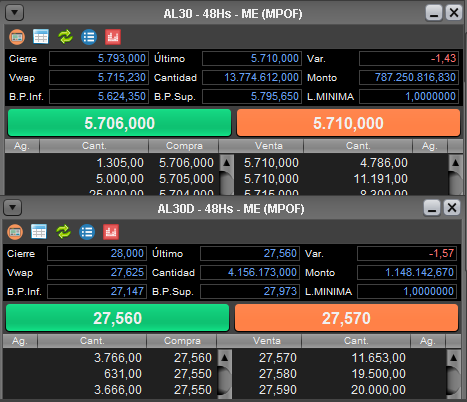Select ask row 27,590 with 20.000,00

(339, 390)
